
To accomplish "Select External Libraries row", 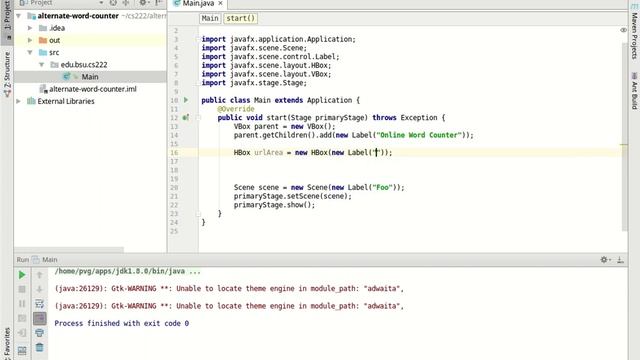I will coord(90,101).
